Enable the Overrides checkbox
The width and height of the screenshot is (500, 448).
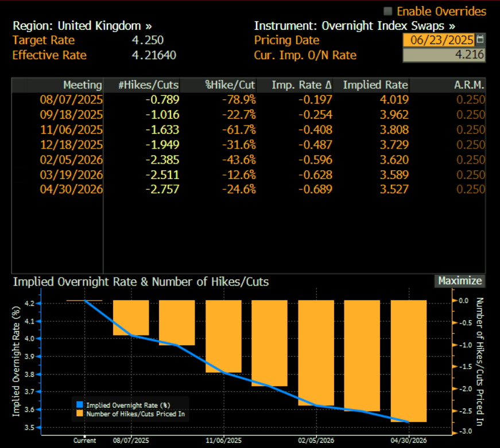coord(388,11)
